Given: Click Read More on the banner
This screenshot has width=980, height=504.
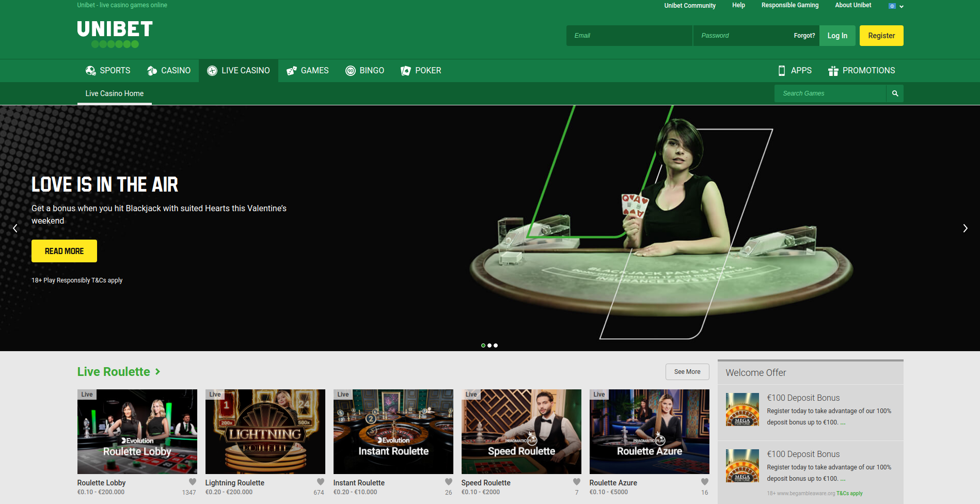Looking at the screenshot, I should 64,251.
